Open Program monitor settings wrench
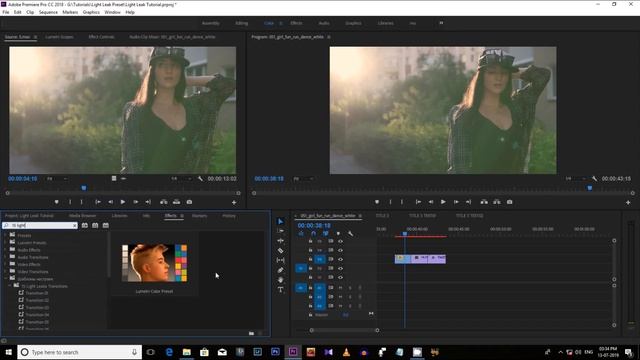This screenshot has width=640, height=360. click(x=595, y=179)
